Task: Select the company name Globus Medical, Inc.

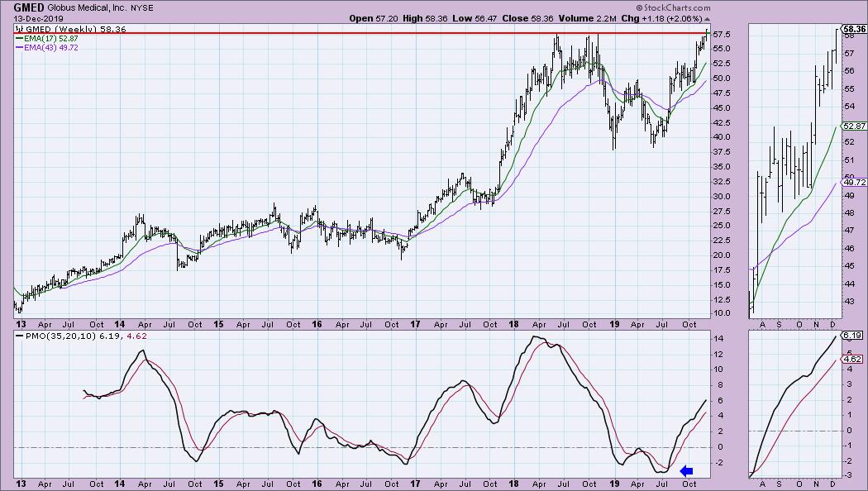Action: pos(88,8)
